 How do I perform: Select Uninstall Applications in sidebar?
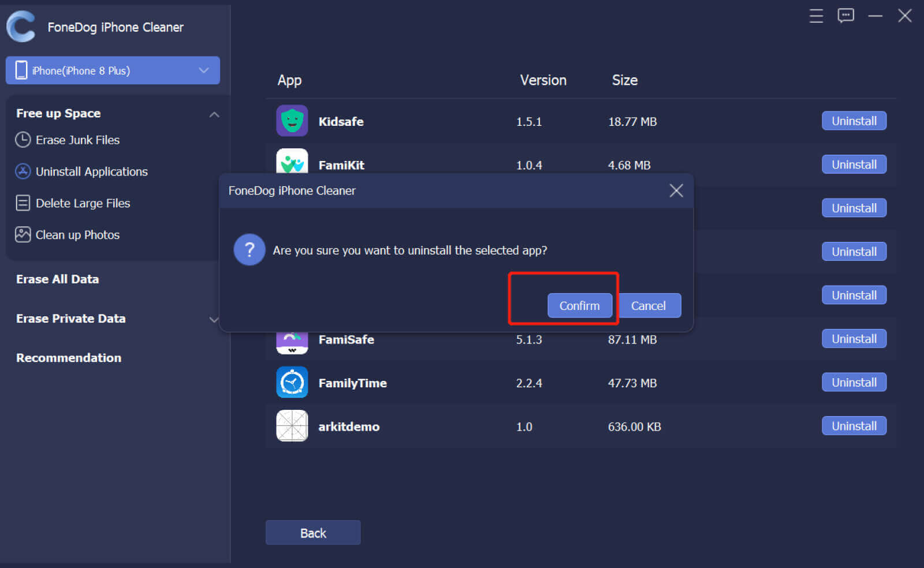[92, 171]
